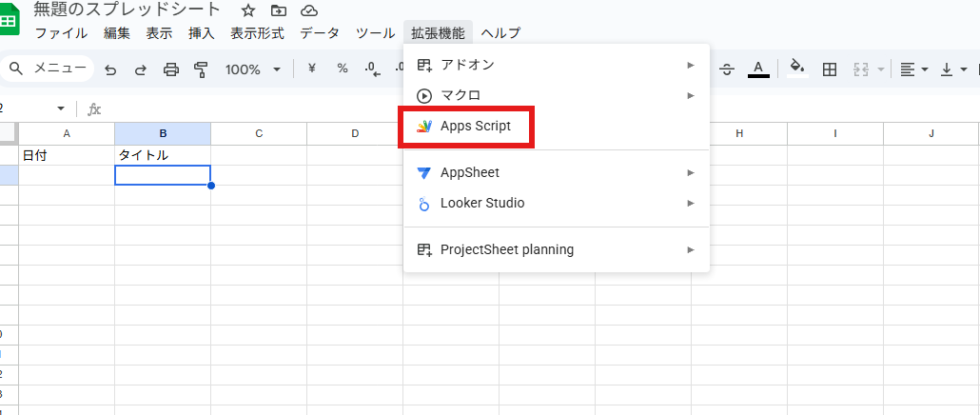Screen dimensions: 980x415
Task: Format the cell as percent
Action: (343, 69)
